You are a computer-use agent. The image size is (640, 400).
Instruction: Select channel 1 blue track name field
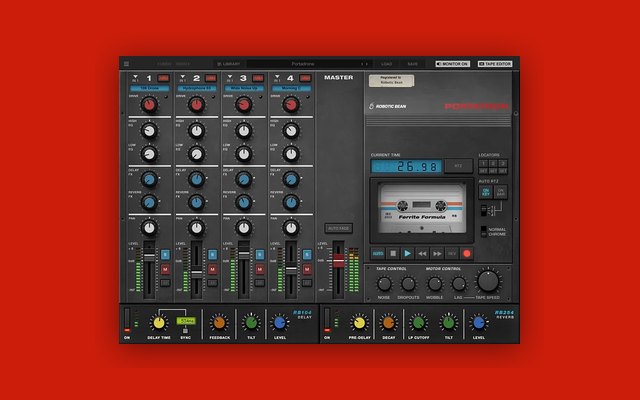coord(150,88)
